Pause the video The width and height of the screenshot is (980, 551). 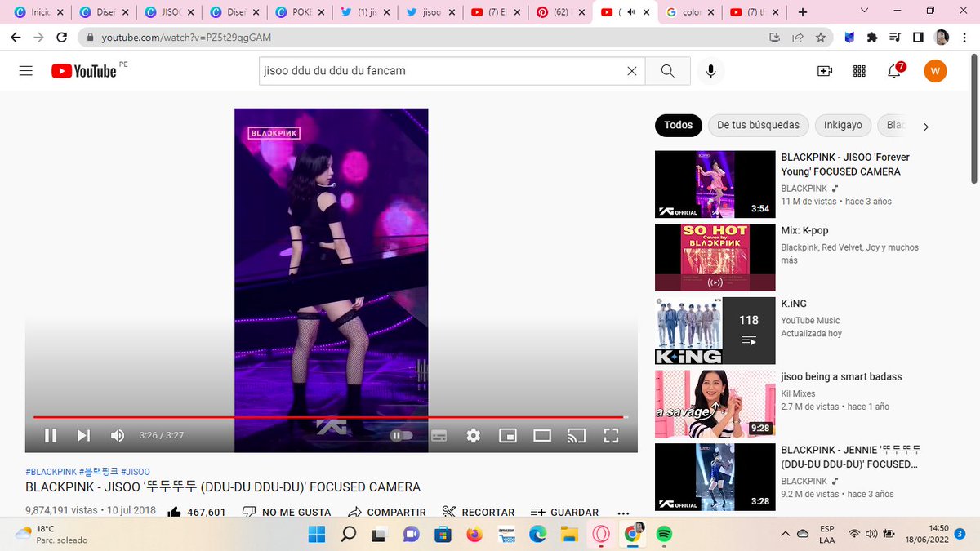tap(51, 435)
